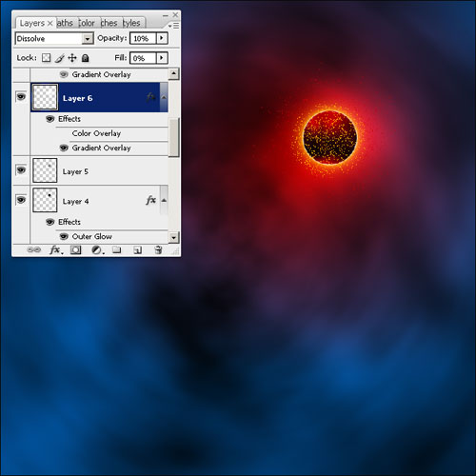The width and height of the screenshot is (476, 476).
Task: Close the Layers tab
Action: (50, 23)
